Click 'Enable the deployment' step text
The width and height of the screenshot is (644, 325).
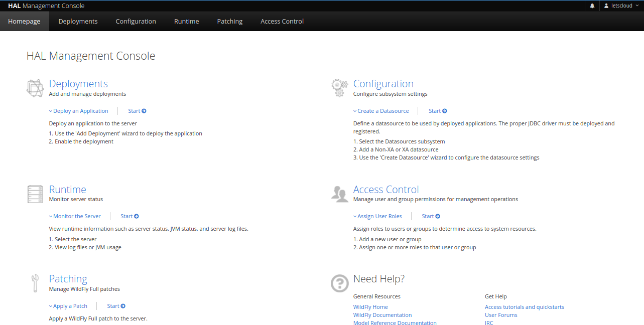(84, 141)
